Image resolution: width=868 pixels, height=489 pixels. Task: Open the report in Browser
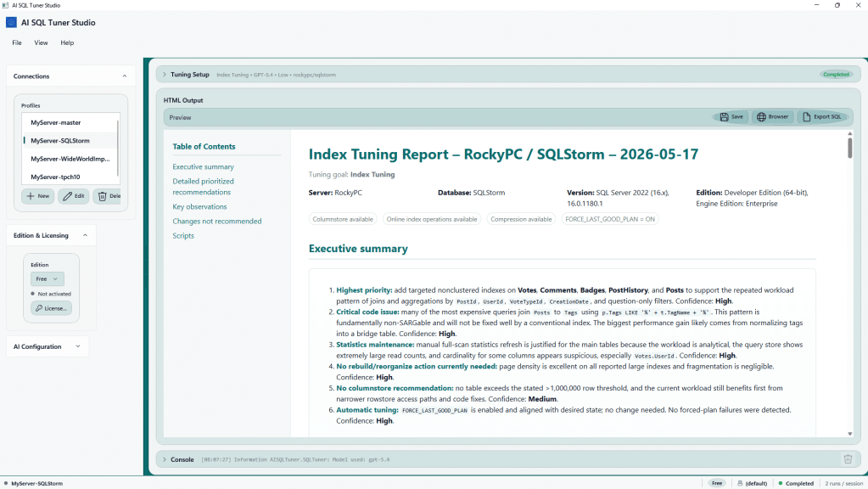coord(772,117)
